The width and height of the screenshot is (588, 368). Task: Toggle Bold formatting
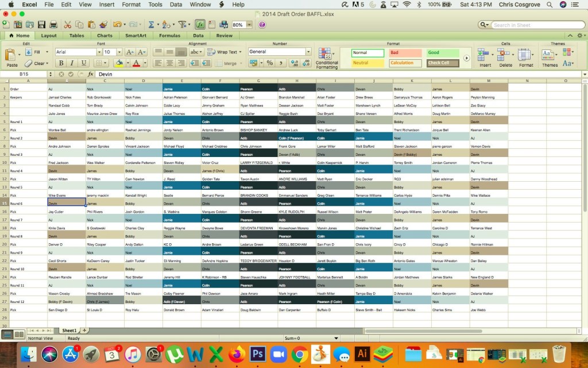point(61,63)
